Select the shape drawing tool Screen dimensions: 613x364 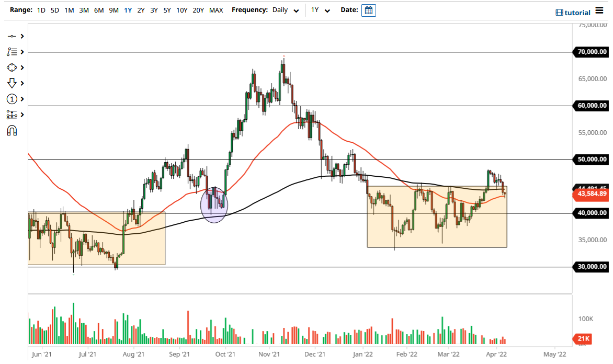coord(12,67)
